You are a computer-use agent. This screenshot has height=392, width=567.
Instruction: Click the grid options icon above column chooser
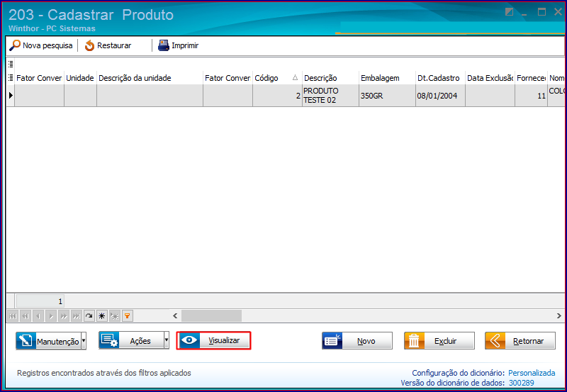11,64
